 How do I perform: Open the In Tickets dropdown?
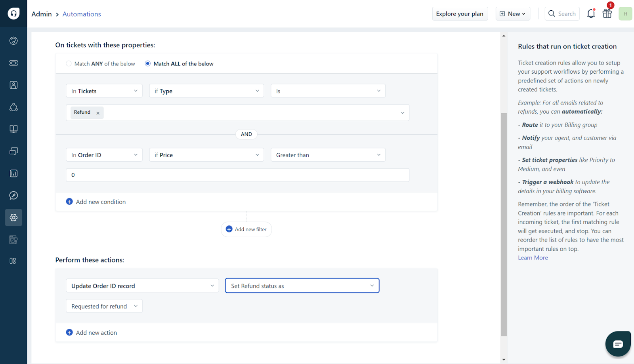[x=104, y=91]
